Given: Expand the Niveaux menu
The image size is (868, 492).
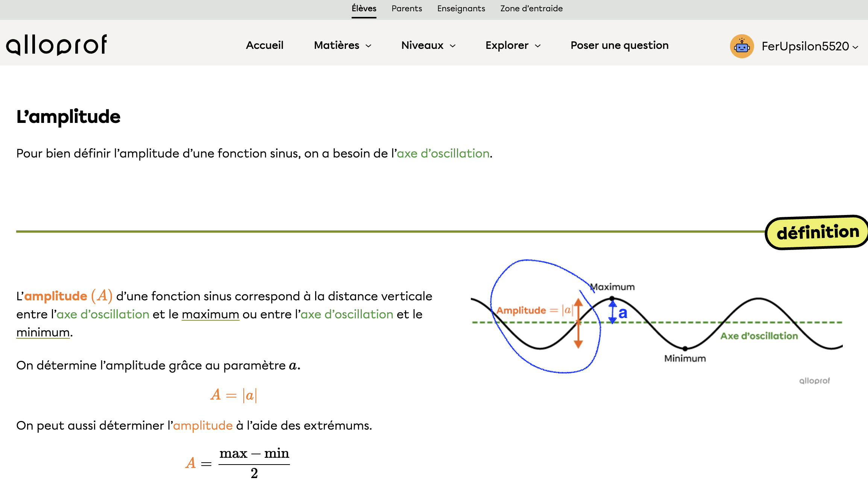Looking at the screenshot, I should (428, 45).
